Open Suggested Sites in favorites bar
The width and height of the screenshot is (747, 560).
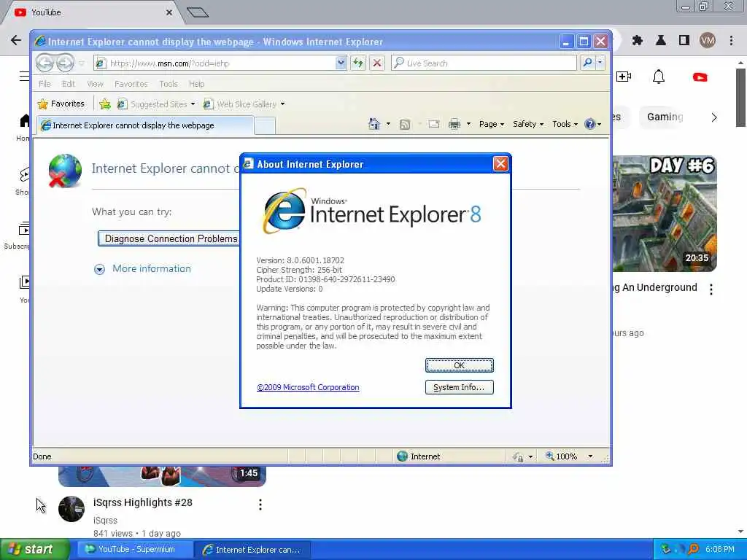coord(156,104)
